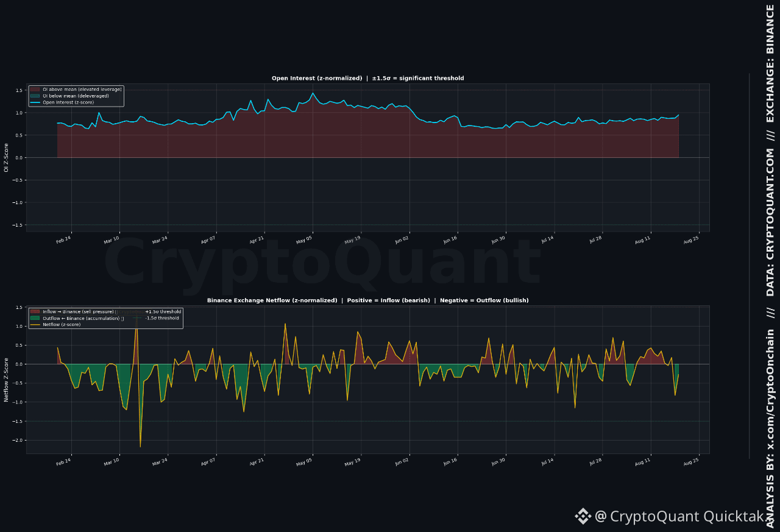The width and height of the screenshot is (780, 532).
Task: Click 'May 19' on the Netflow chart axis
Action: [x=353, y=462]
